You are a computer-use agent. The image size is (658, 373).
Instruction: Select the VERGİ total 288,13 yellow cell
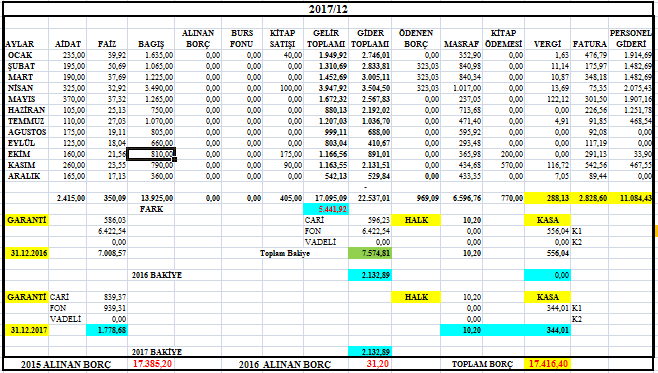(x=548, y=198)
